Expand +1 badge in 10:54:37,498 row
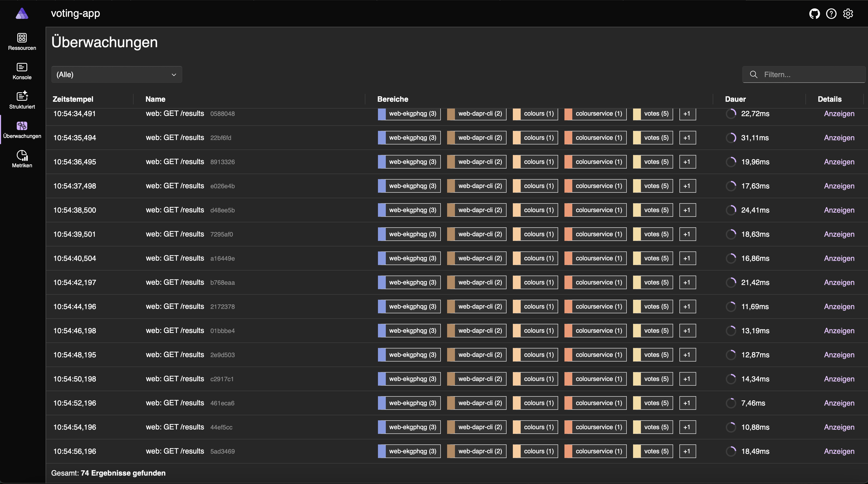The height and width of the screenshot is (484, 868). click(x=687, y=186)
